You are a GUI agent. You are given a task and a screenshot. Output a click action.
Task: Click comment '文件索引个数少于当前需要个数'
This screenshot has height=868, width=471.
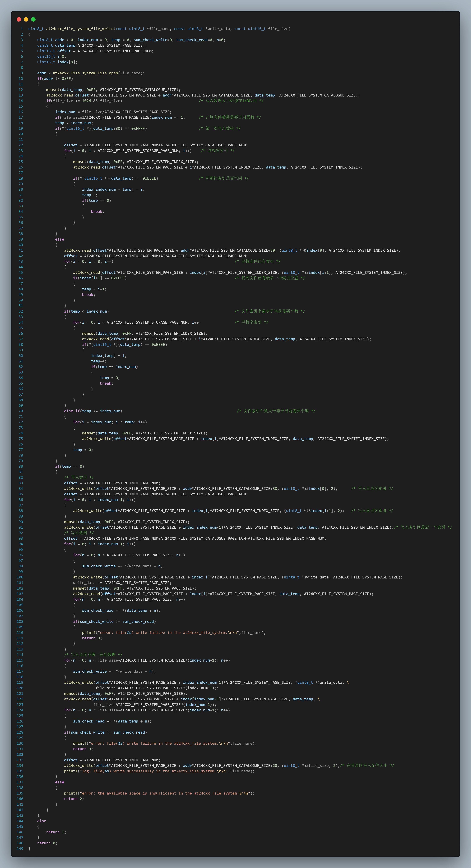270,311
